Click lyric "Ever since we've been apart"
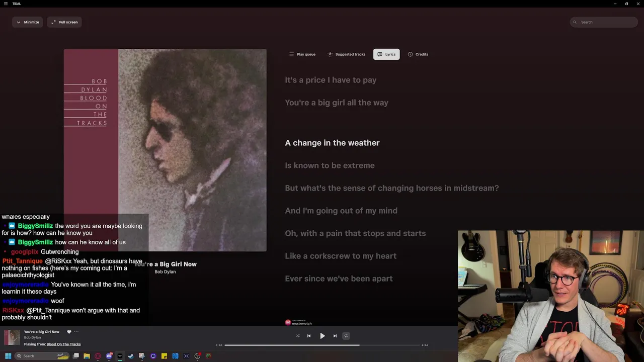644x362 pixels. (x=339, y=279)
